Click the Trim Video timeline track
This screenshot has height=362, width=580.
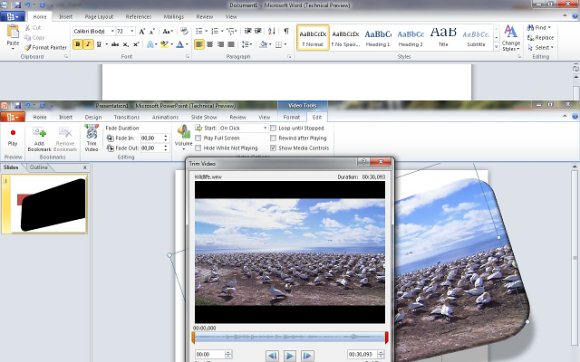point(290,337)
